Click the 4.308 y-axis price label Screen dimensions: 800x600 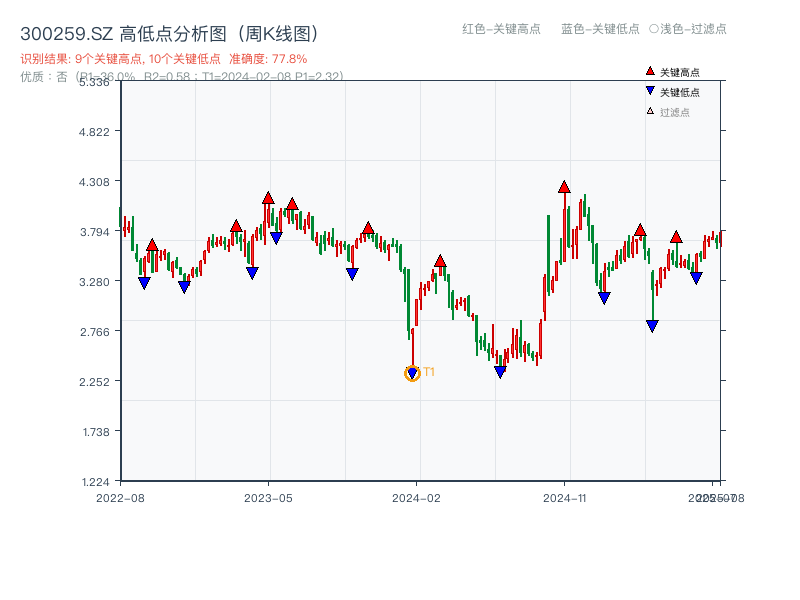coord(100,181)
